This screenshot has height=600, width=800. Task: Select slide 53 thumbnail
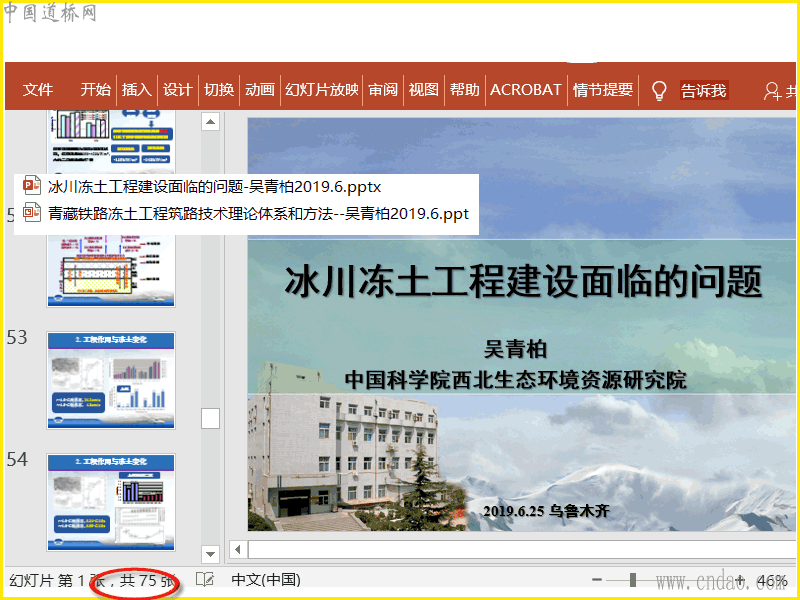point(111,381)
